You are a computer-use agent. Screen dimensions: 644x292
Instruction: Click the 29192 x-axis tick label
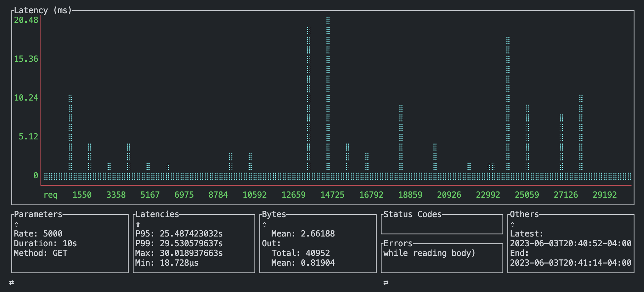(605, 195)
